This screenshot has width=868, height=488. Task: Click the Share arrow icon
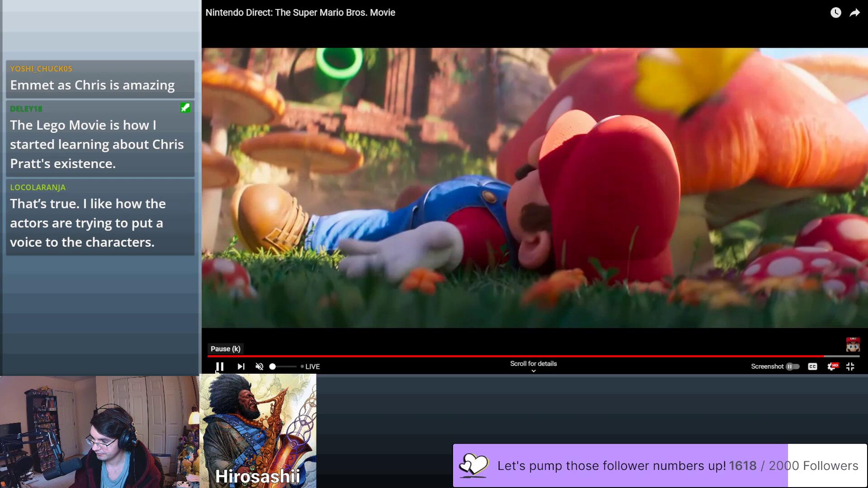coord(854,13)
